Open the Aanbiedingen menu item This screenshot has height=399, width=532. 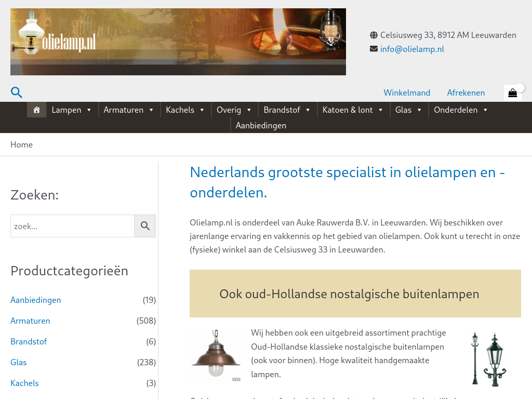coord(261,125)
